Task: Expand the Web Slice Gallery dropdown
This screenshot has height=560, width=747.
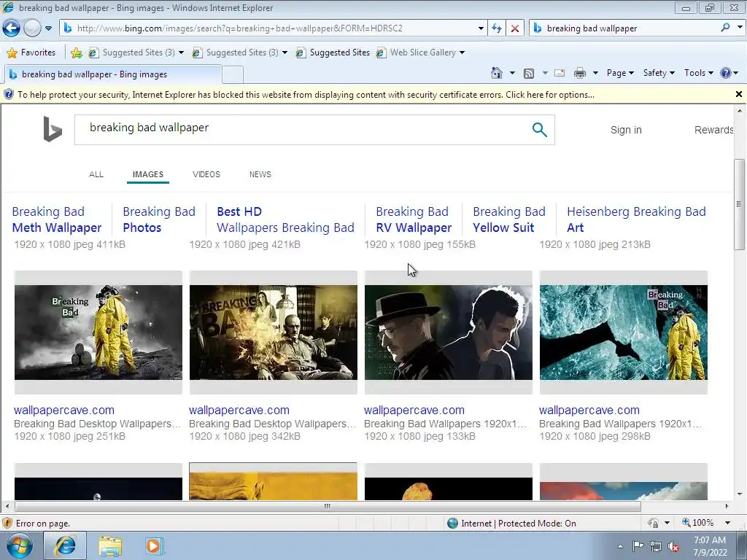Action: pos(462,52)
